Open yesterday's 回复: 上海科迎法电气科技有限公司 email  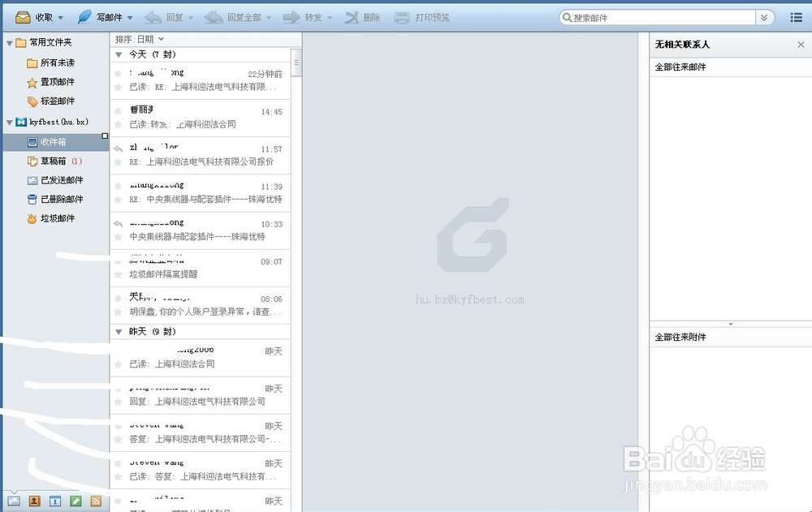[201, 395]
